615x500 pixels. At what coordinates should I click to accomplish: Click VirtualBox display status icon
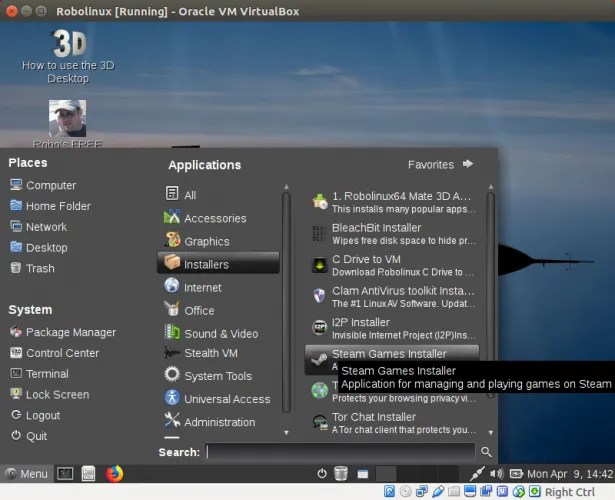[470, 491]
